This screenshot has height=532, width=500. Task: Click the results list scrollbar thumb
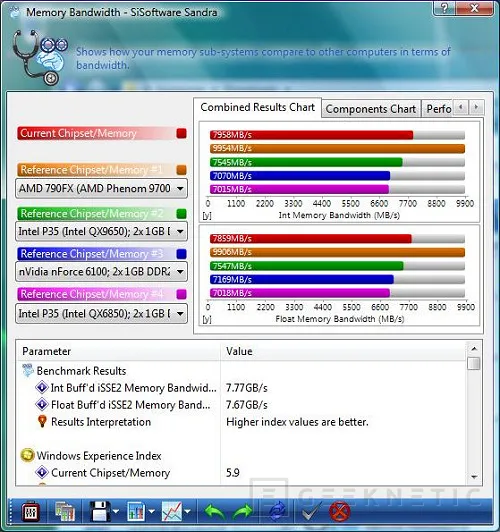point(474,363)
